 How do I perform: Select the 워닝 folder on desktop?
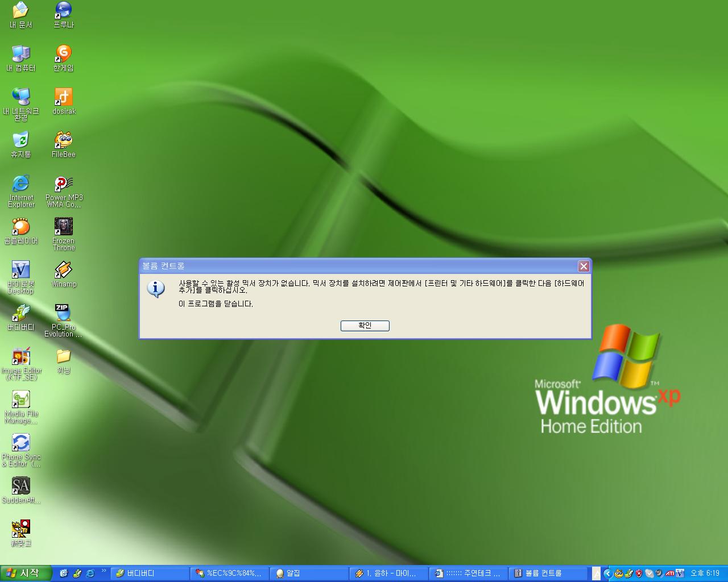click(x=63, y=357)
